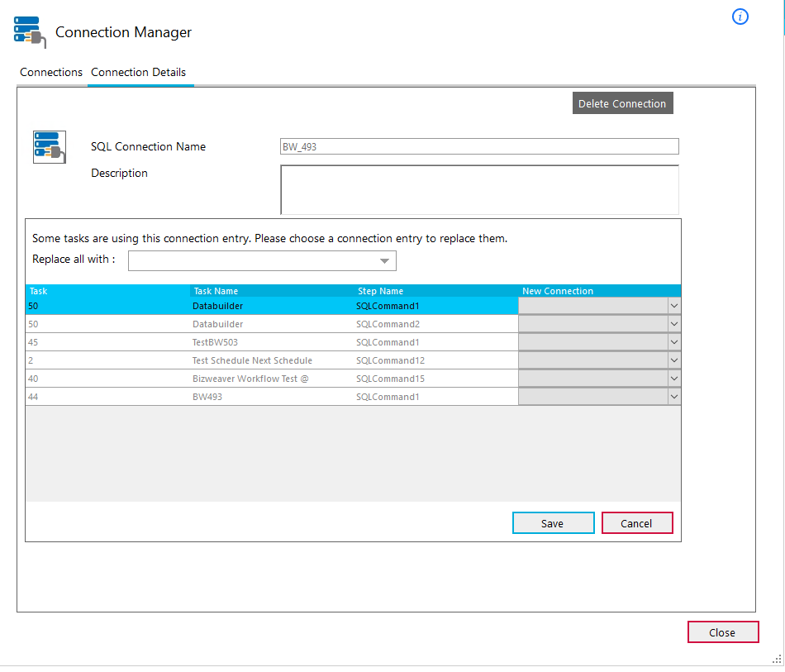Click the window resize grip

coord(777,659)
